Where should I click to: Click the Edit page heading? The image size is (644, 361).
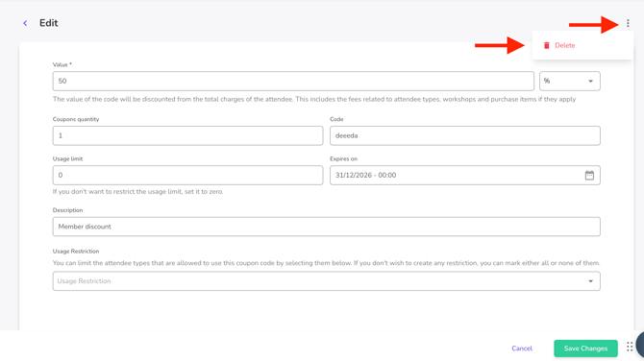coord(48,23)
